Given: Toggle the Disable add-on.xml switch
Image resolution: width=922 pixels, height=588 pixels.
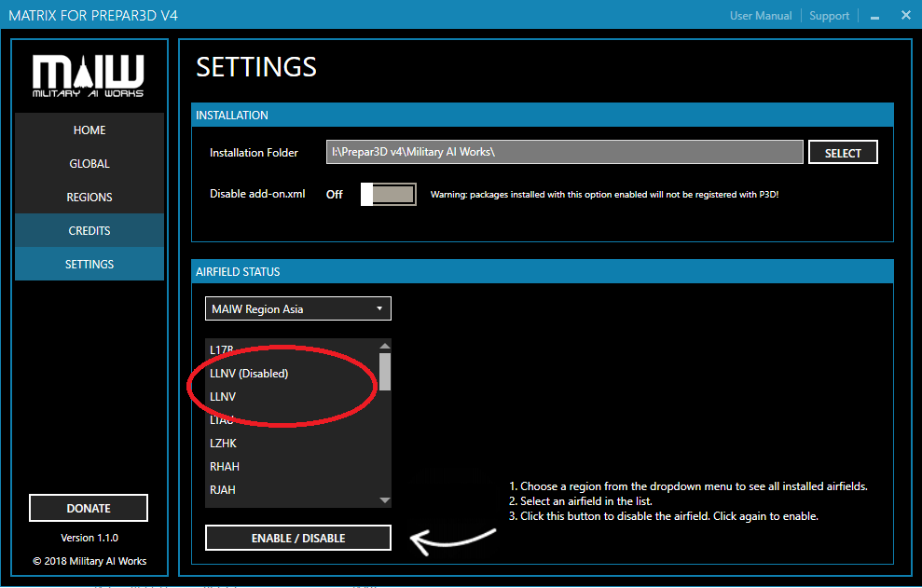Looking at the screenshot, I should point(388,194).
